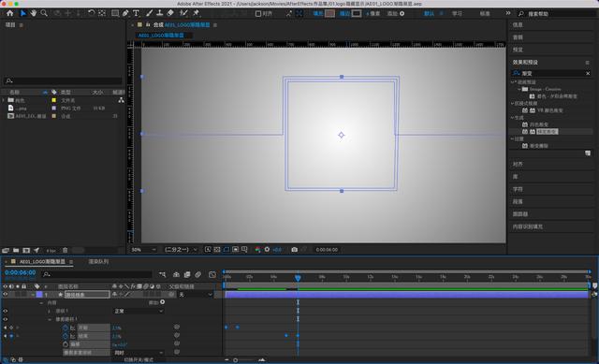Toggle stopwatch for 偏移 property

(65, 344)
